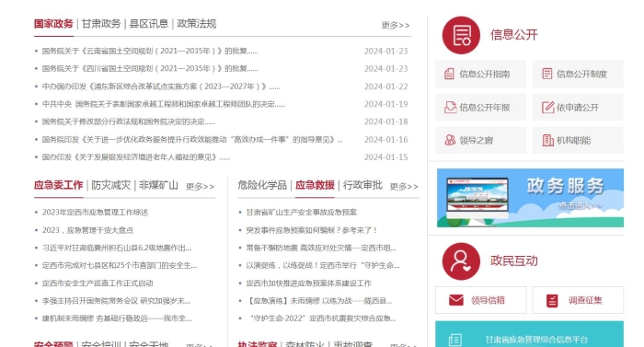This screenshot has width=644, height=347.
Task: Select the 非煤矿山 tab
Action: coord(158,185)
